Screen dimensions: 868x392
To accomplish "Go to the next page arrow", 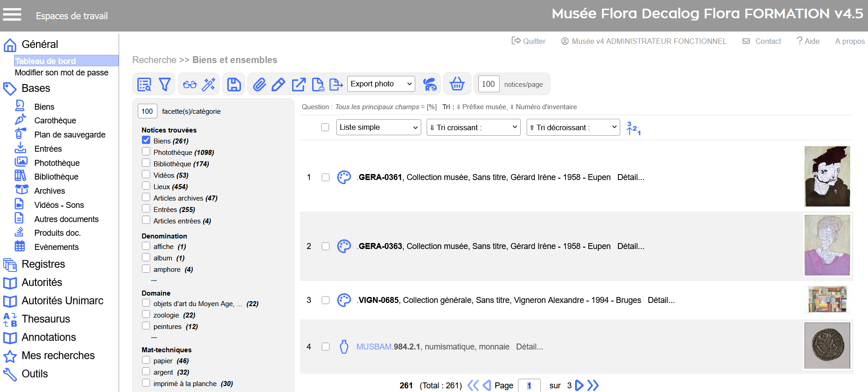I will (x=579, y=385).
